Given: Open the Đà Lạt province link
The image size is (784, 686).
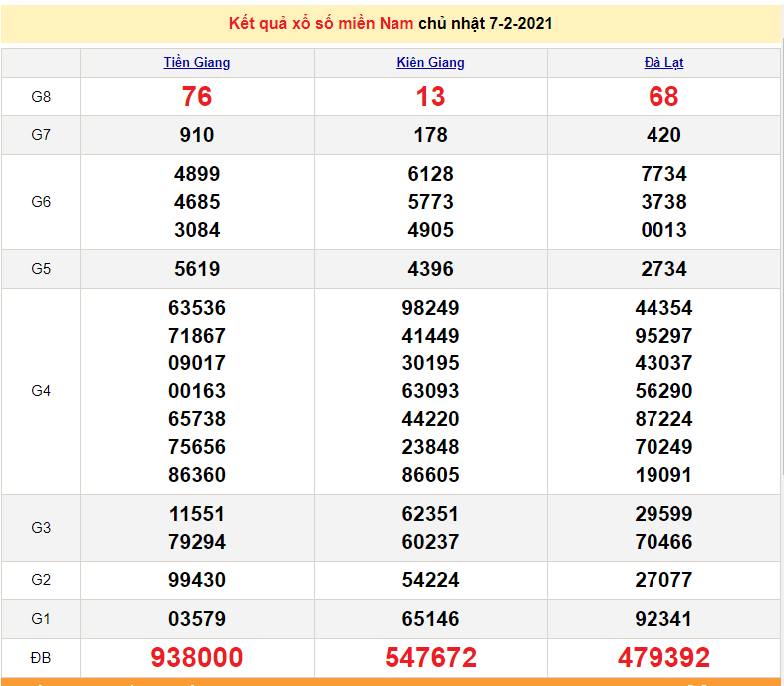Looking at the screenshot, I should 663,62.
